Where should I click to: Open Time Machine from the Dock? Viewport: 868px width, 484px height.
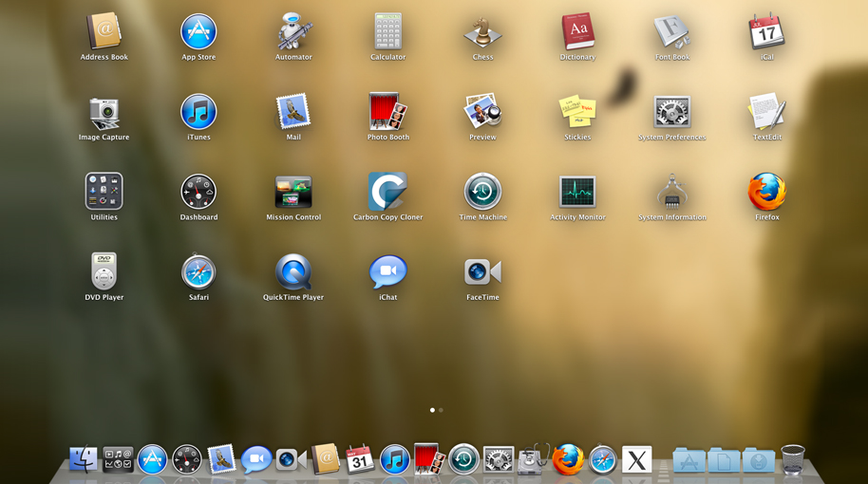[463, 459]
